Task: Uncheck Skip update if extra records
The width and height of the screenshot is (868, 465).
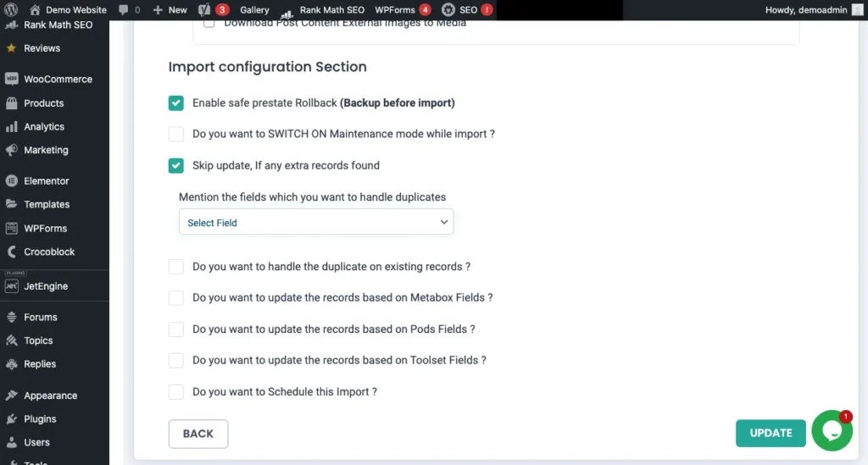Action: tap(176, 165)
